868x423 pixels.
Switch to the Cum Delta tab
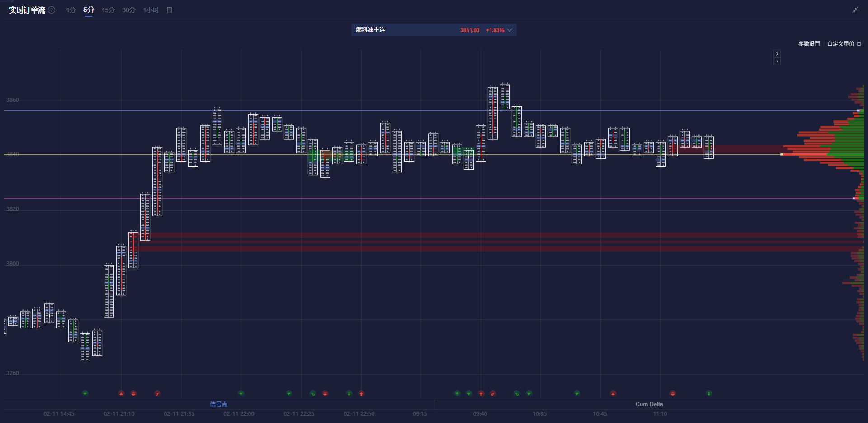[649, 404]
